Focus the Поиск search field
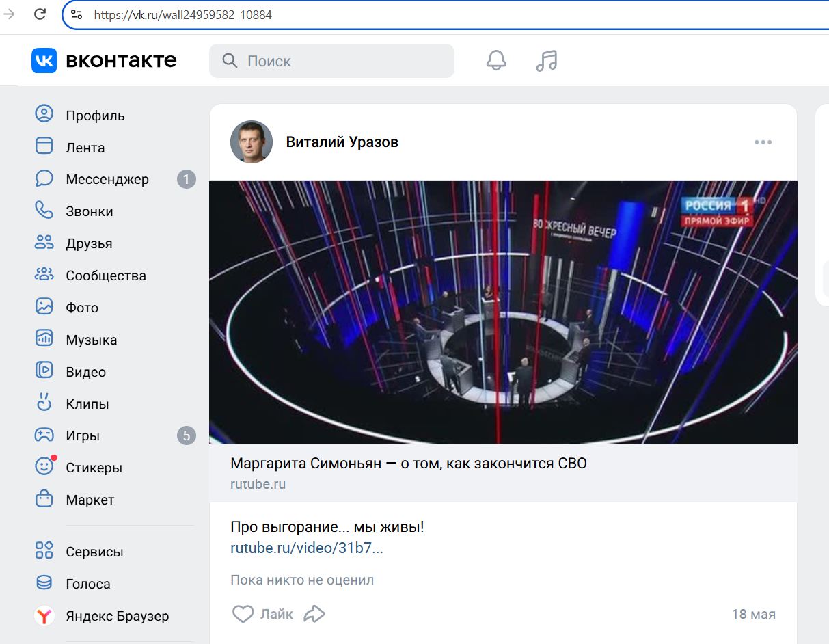 click(x=331, y=61)
